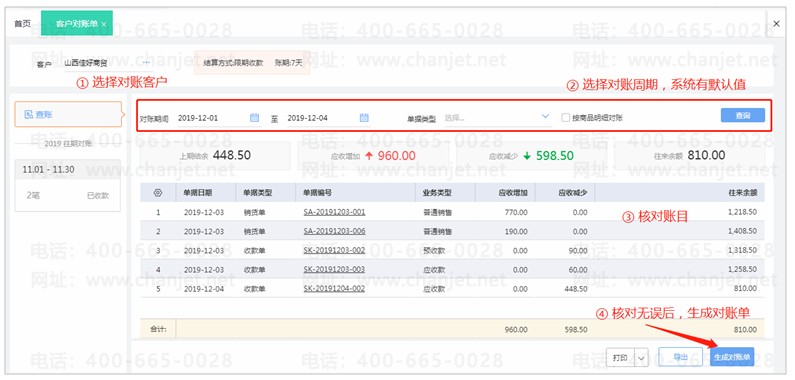Open the end date calendar picker
The height and width of the screenshot is (380, 795).
(364, 118)
